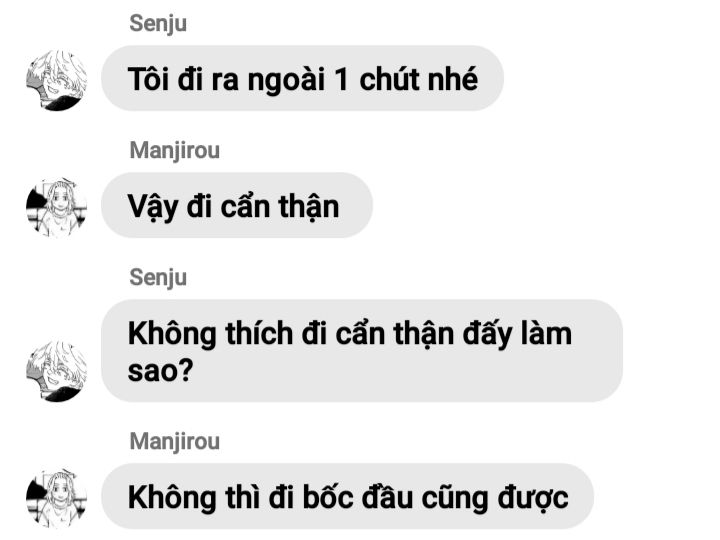Select the 'Không thích đi cẩn thận' message bubble
This screenshot has height=540, width=720.
point(362,351)
